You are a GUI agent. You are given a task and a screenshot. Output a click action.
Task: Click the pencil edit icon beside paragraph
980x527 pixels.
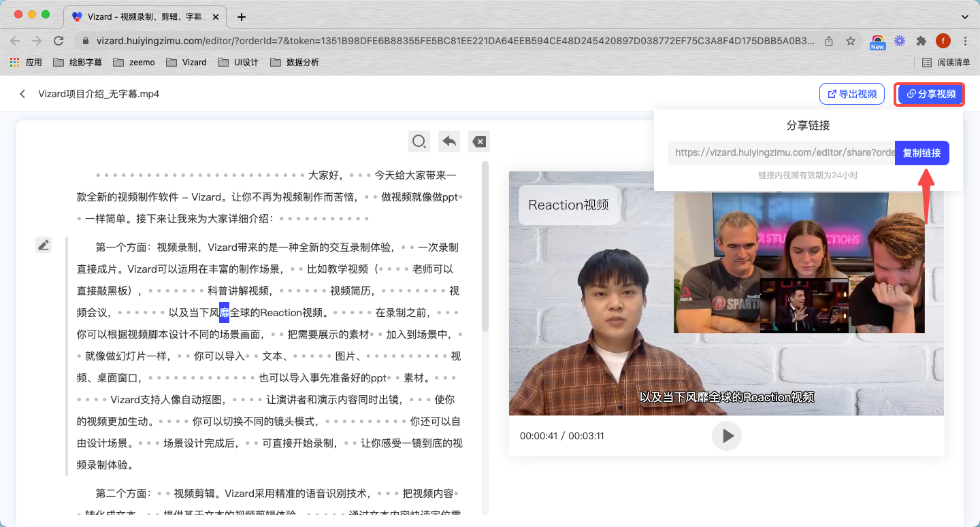click(44, 245)
